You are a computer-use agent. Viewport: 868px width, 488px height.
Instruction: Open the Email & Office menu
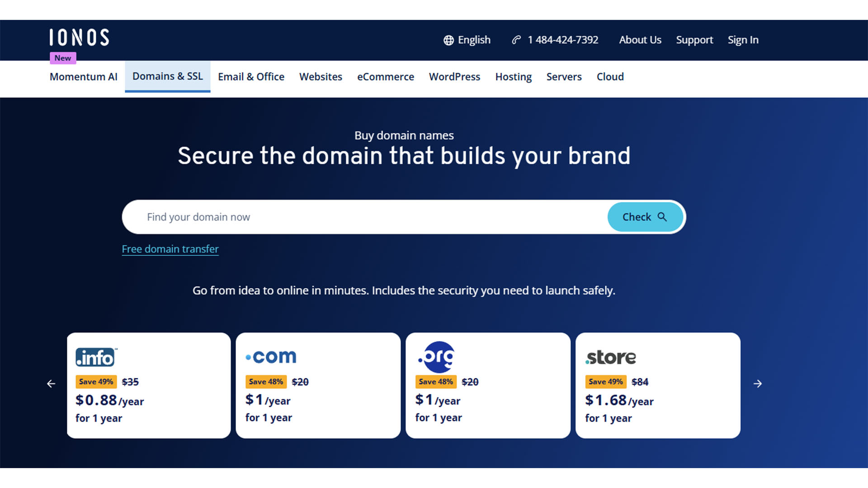251,77
